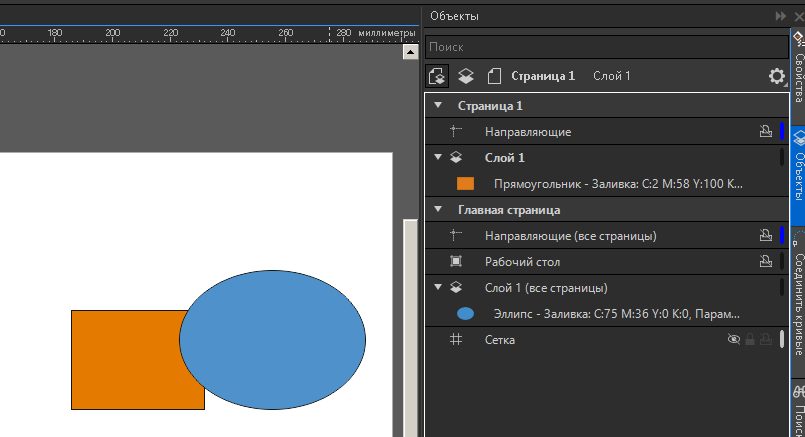Click the show object views icon
This screenshot has height=437, width=805.
tap(437, 76)
